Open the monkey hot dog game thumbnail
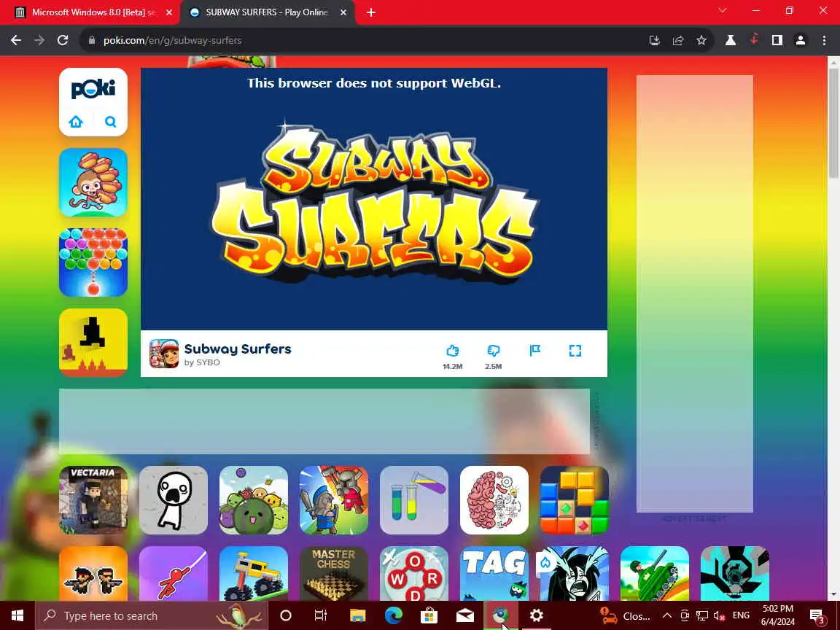This screenshot has width=840, height=630. 93,183
